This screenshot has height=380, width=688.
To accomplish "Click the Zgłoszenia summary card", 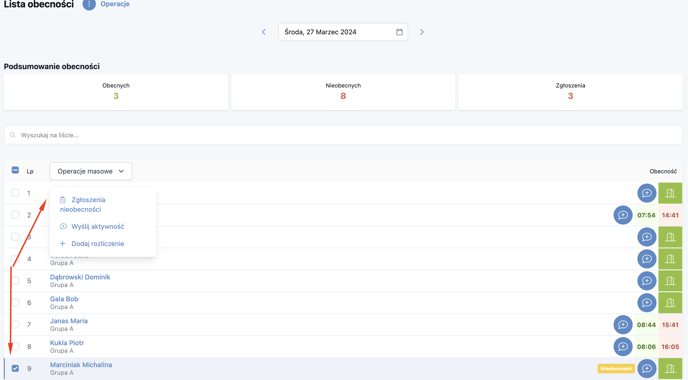I will pyautogui.click(x=570, y=92).
